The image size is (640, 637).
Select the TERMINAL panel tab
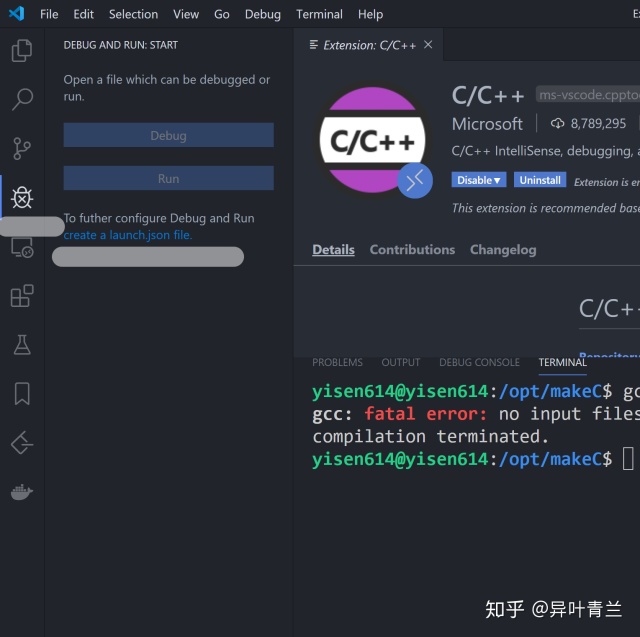562,362
